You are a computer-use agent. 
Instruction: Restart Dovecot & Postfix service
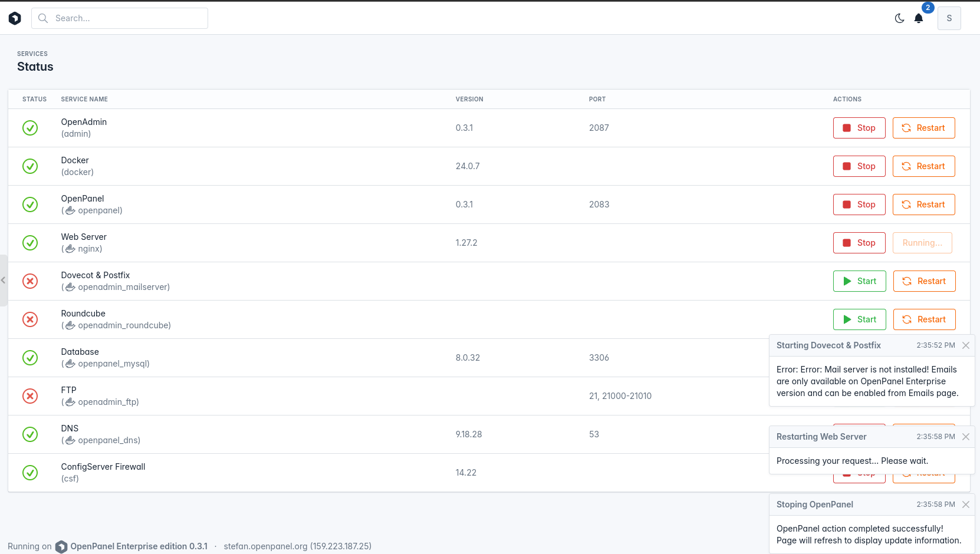[x=925, y=281]
